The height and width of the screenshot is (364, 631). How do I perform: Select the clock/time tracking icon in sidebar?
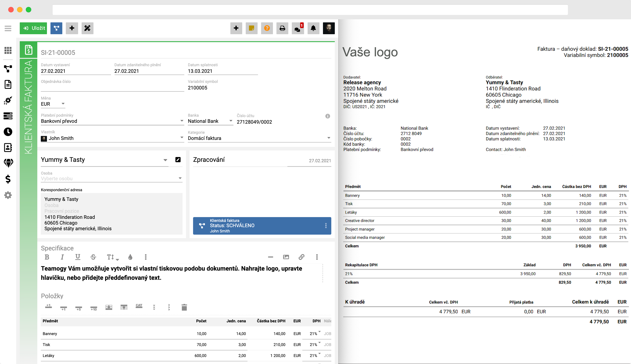tap(8, 132)
